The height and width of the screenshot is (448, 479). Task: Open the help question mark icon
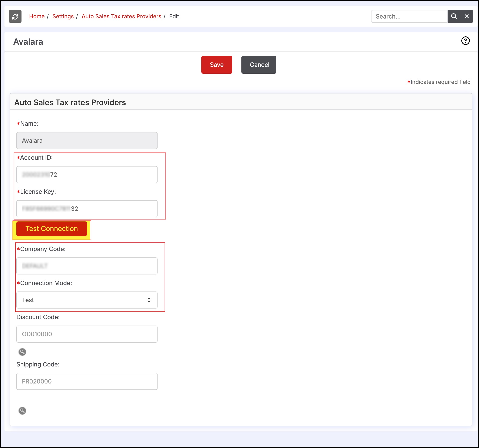point(465,41)
